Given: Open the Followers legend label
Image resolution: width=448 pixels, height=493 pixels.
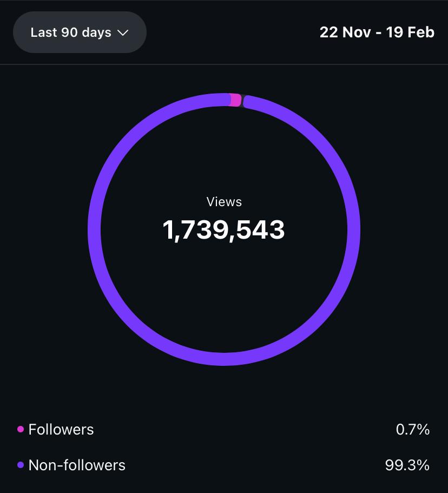Looking at the screenshot, I should (61, 430).
